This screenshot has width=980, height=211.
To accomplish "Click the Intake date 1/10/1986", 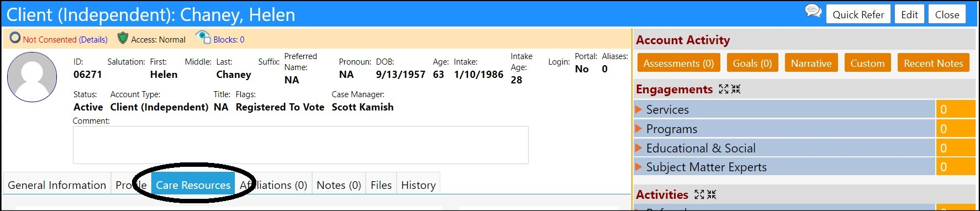I will (478, 75).
